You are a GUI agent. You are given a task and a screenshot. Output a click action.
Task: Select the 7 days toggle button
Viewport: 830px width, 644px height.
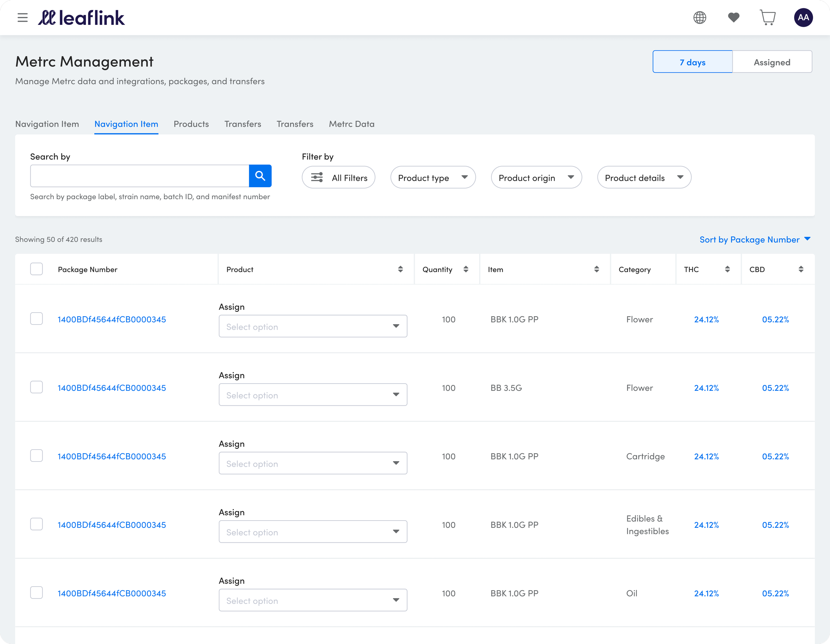tap(693, 62)
